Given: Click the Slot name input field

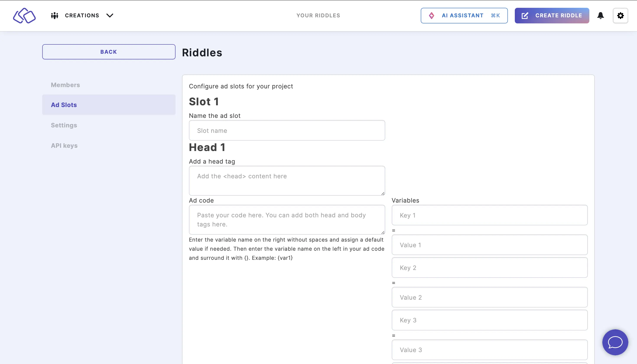Looking at the screenshot, I should point(287,130).
